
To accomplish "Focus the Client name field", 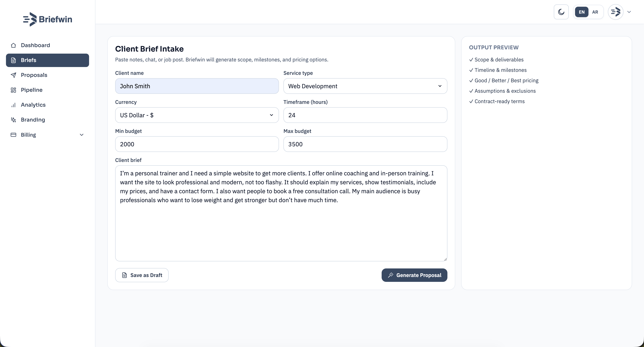I will (197, 86).
